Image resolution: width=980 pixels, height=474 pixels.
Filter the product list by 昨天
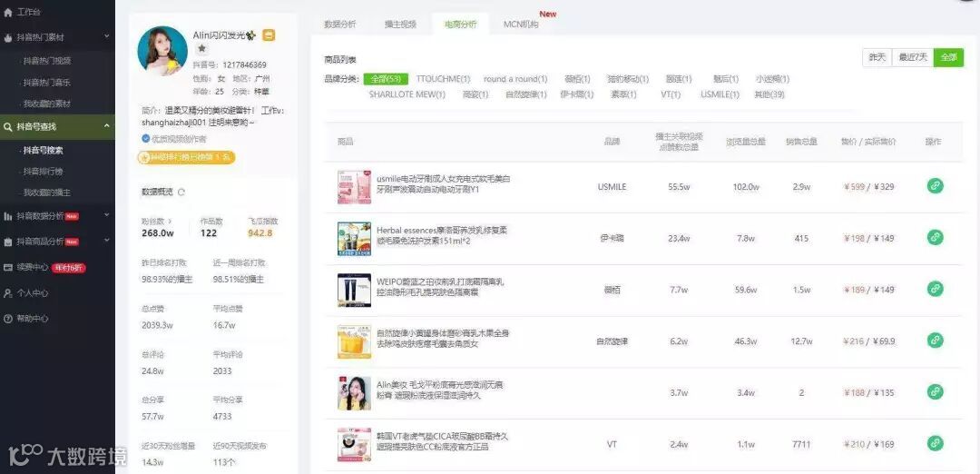(877, 57)
